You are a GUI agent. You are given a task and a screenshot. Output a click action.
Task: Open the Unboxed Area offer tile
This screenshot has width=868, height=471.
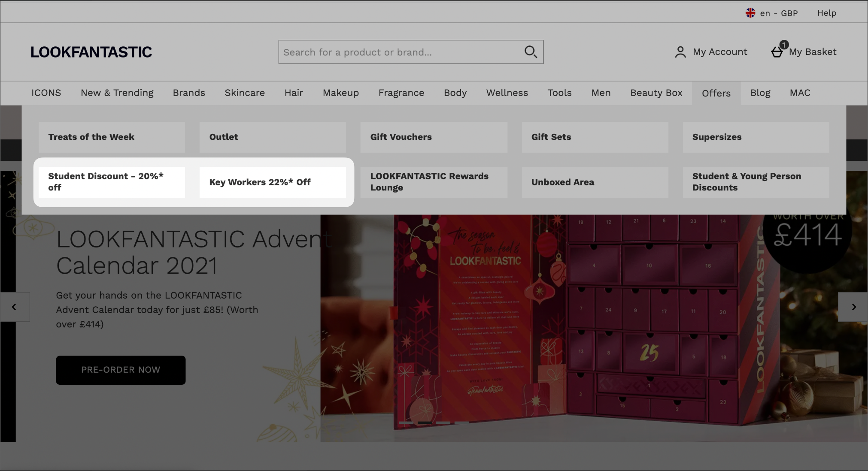pos(595,182)
